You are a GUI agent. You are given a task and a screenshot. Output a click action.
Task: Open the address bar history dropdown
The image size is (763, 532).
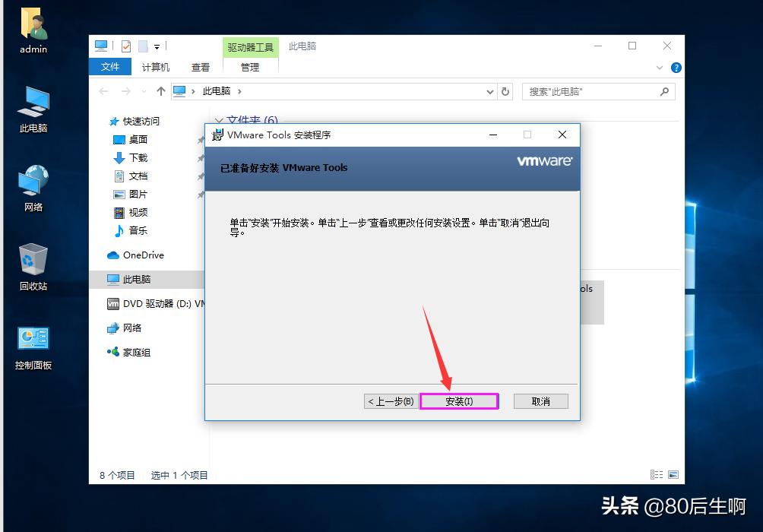[490, 91]
